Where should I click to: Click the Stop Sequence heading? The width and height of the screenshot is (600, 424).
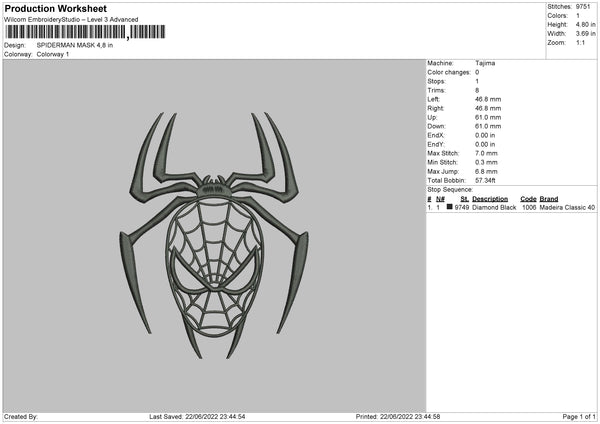pos(450,190)
